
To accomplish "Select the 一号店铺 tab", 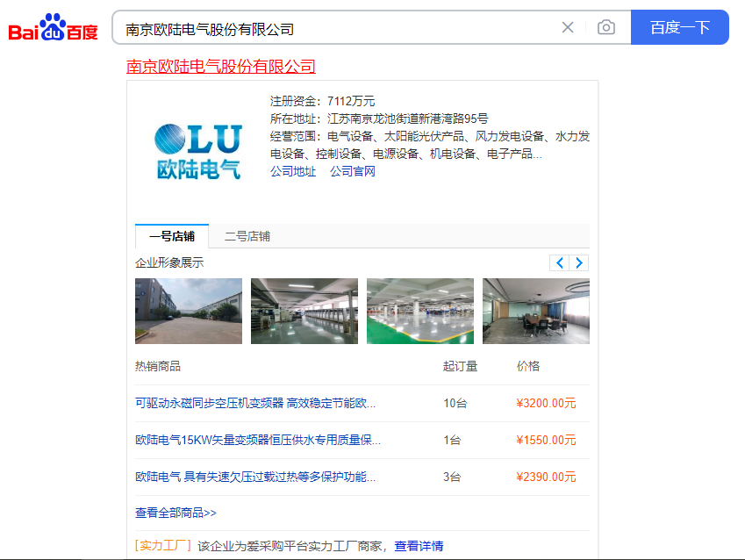I will coord(172,236).
